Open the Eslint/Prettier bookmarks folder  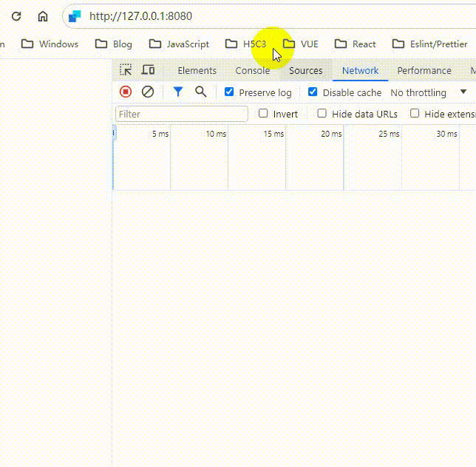[430, 44]
